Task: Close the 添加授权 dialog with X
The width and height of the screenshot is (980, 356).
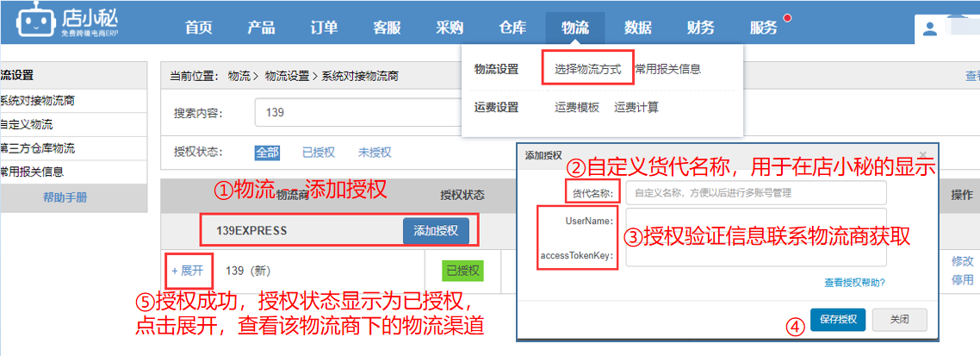Action: pos(923,154)
